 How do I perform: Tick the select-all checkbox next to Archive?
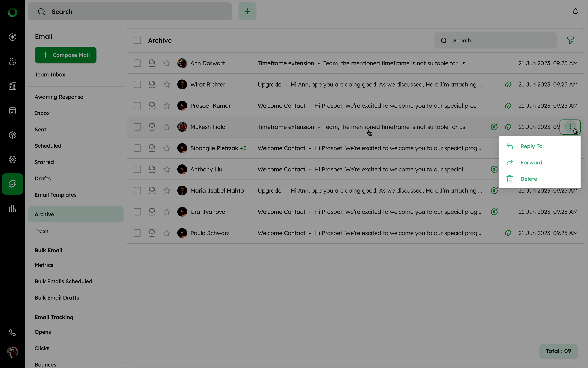[x=137, y=40]
